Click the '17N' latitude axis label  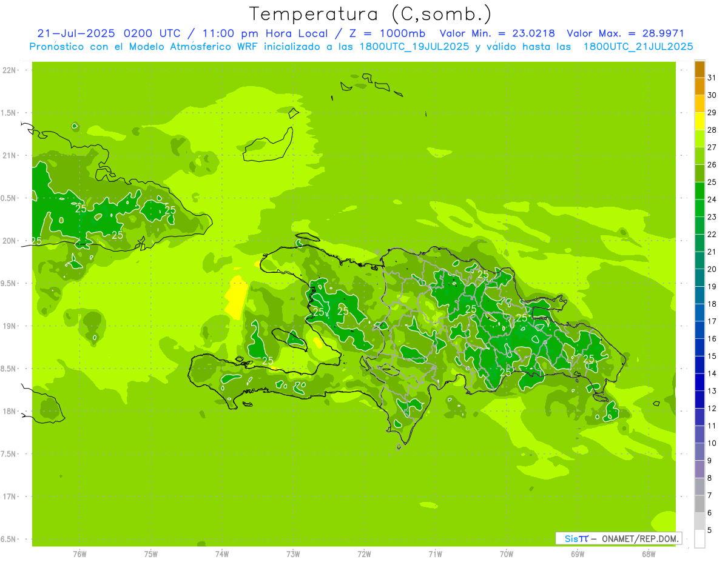pos(9,497)
